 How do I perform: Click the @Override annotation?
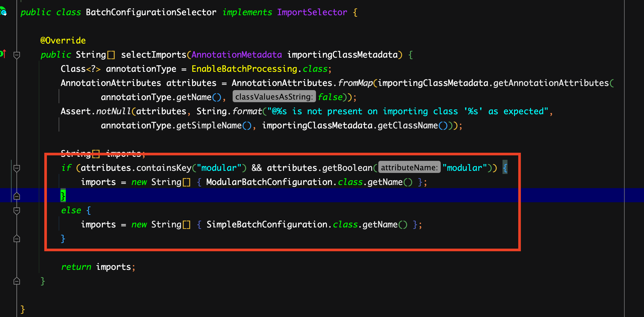(63, 40)
